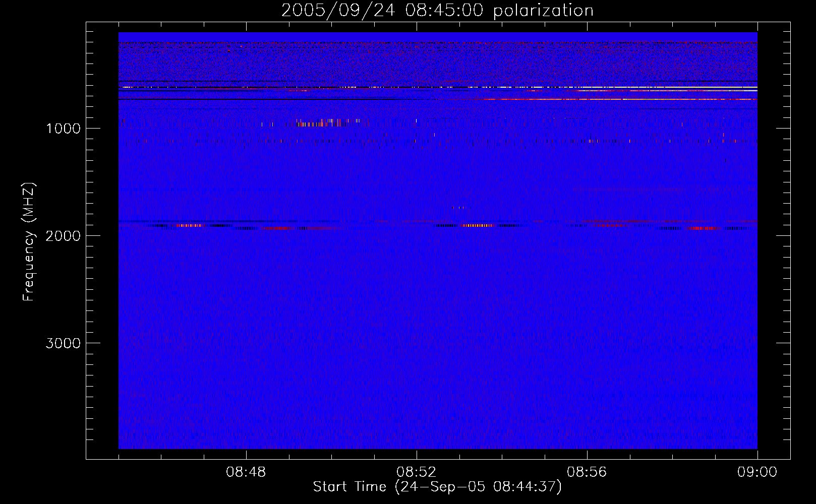Select the "Frequency (MHZ)" axis label
This screenshot has width=816, height=504.
click(x=29, y=242)
